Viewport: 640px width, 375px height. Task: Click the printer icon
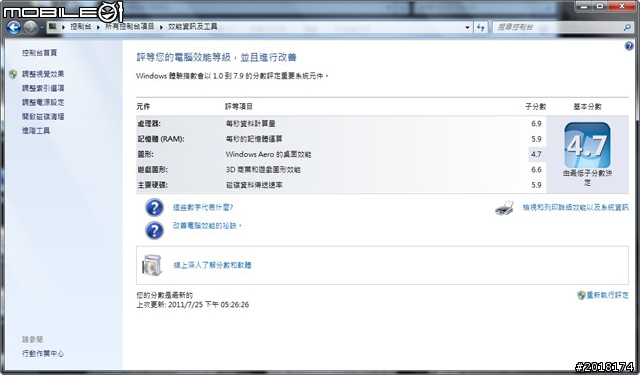tap(505, 208)
